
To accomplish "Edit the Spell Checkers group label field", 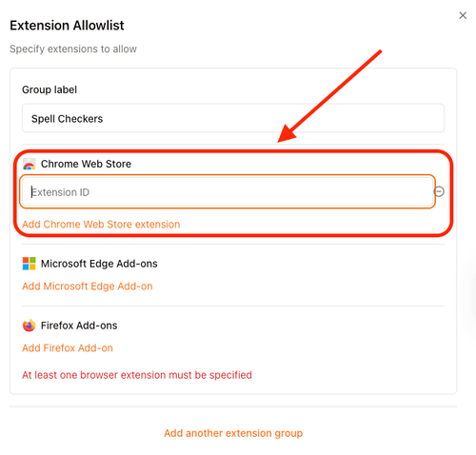I will click(x=233, y=118).
